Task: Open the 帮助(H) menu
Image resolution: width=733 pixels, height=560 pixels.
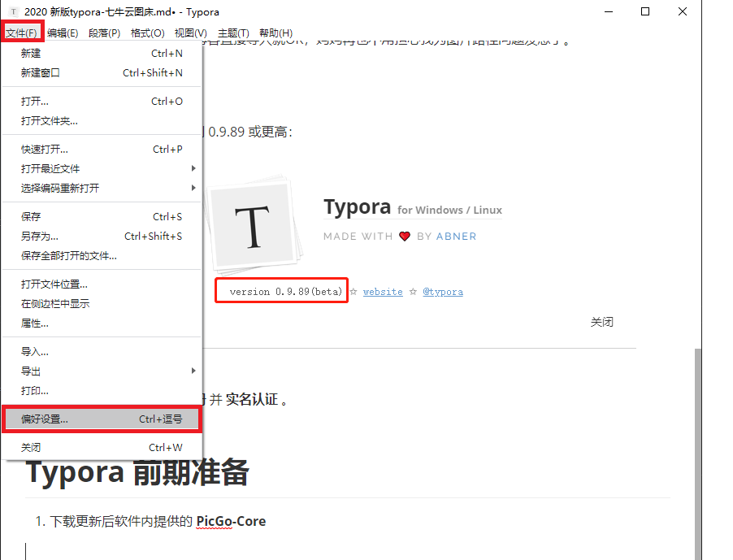Action: pyautogui.click(x=275, y=33)
